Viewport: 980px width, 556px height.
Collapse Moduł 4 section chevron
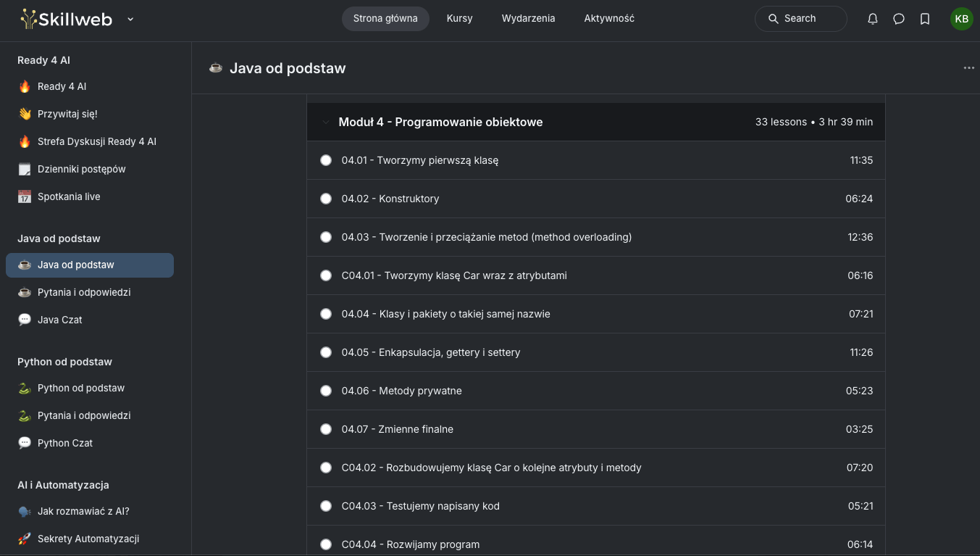[x=326, y=122]
